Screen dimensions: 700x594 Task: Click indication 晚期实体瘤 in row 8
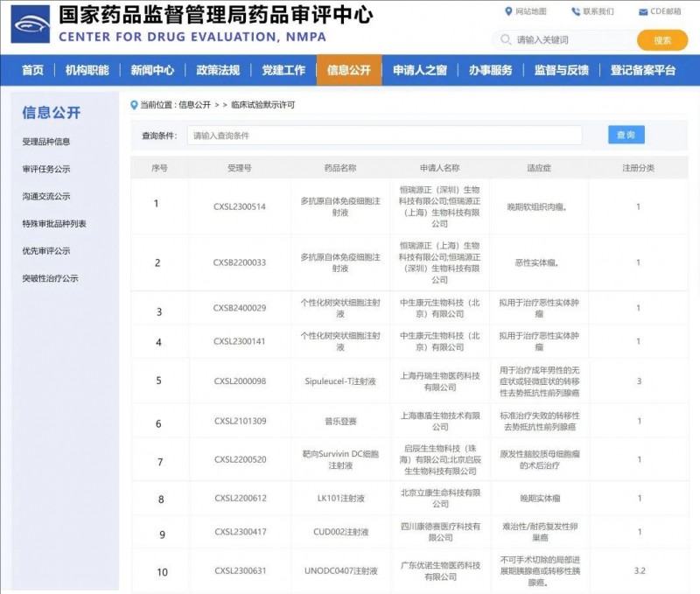pyautogui.click(x=540, y=499)
